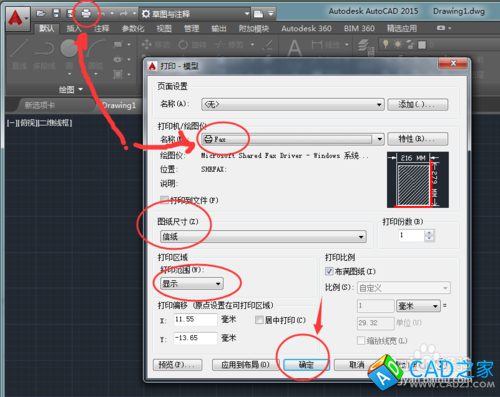500x397 pixels.
Task: Confirm plot with 确定 button
Action: point(306,365)
